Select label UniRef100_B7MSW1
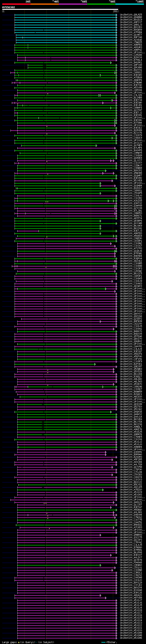146x644 pixels. [x=131, y=254]
